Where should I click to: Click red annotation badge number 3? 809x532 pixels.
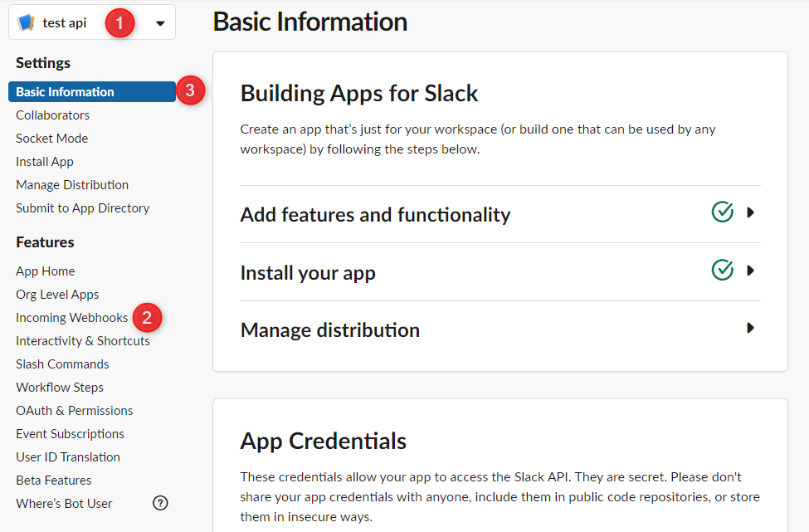point(190,90)
